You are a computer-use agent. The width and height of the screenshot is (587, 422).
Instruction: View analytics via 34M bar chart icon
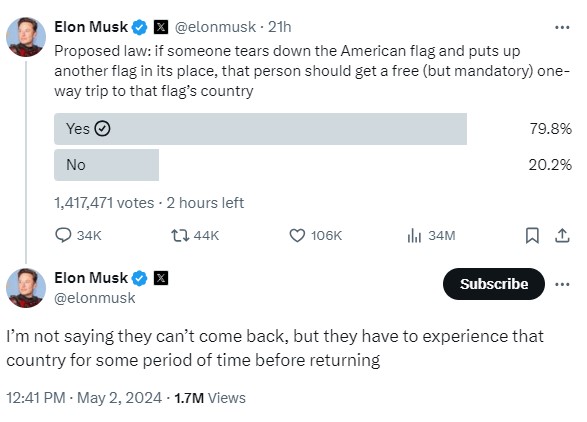[414, 236]
